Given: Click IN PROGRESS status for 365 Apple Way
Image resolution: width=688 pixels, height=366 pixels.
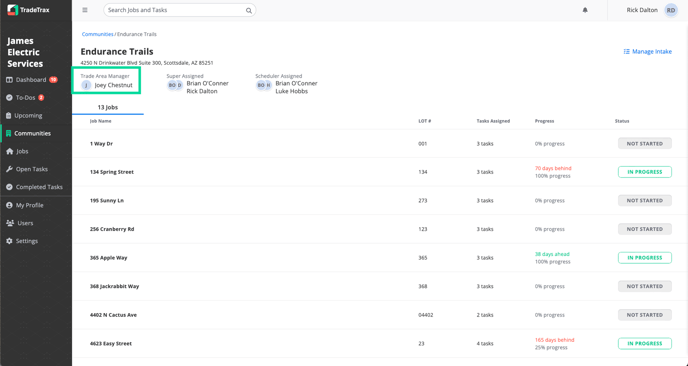Looking at the screenshot, I should [645, 258].
